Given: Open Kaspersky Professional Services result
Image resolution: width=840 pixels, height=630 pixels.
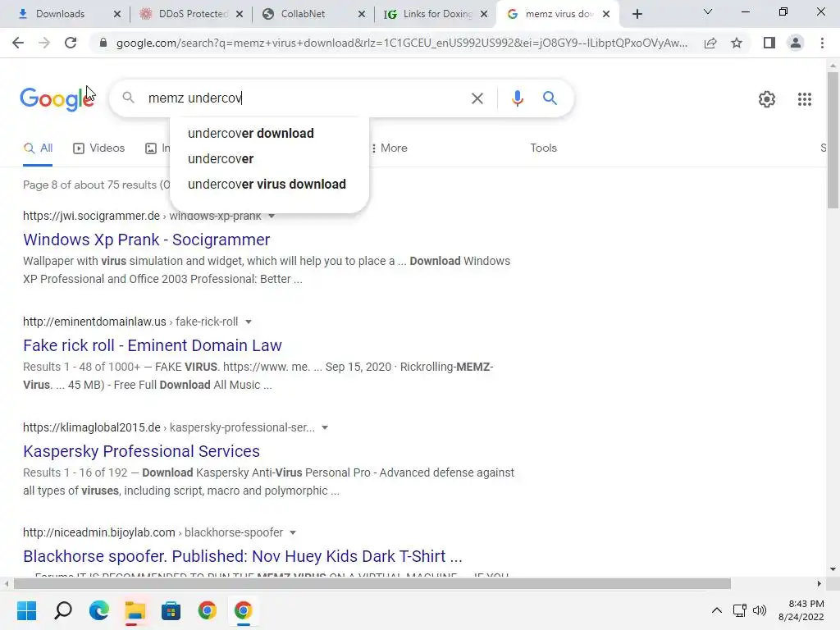Looking at the screenshot, I should click(x=141, y=451).
